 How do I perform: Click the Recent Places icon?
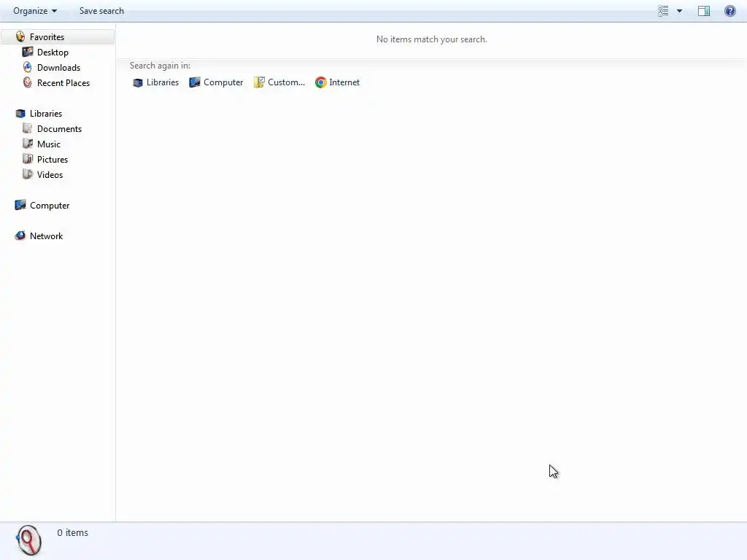pyautogui.click(x=28, y=82)
